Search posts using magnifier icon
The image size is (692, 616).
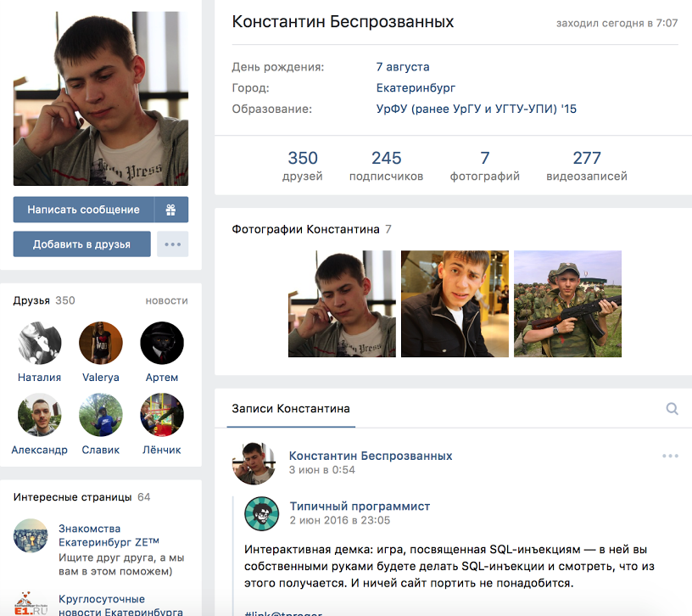(672, 409)
